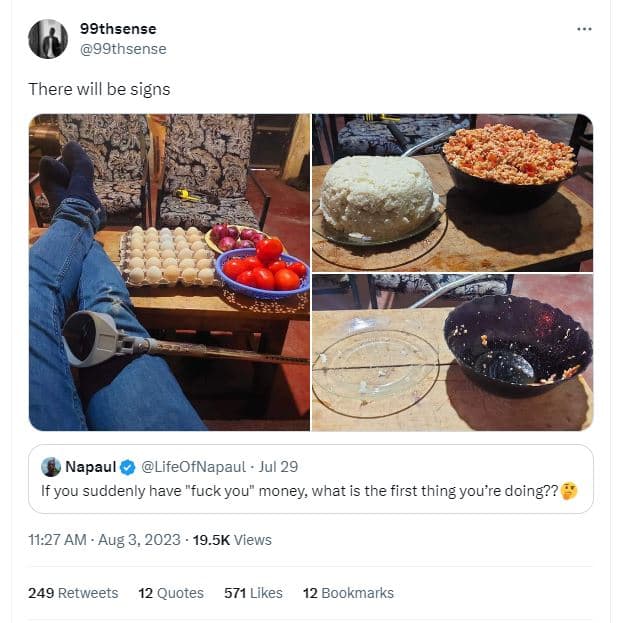Screen dimensions: 623x623
Task: Click the blue verified badge beside Napaul
Action: pyautogui.click(x=128, y=467)
